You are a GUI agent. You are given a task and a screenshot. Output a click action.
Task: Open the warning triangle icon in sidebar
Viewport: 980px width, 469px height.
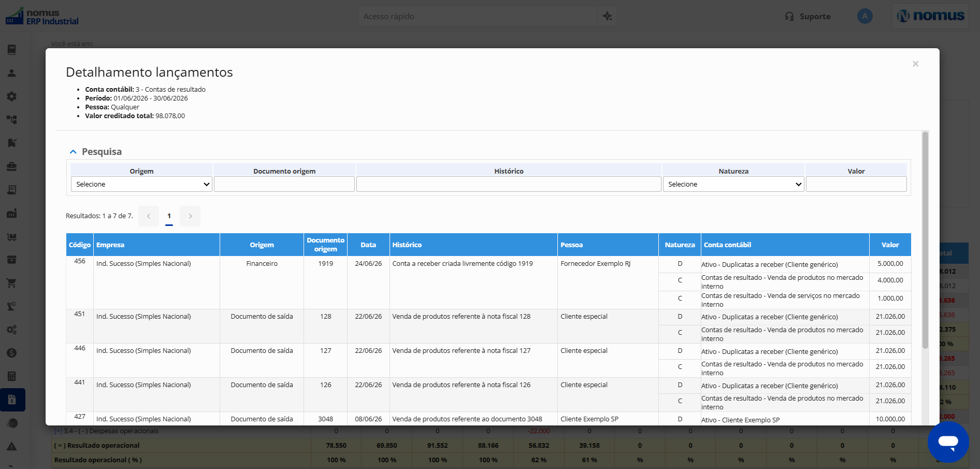[12, 447]
